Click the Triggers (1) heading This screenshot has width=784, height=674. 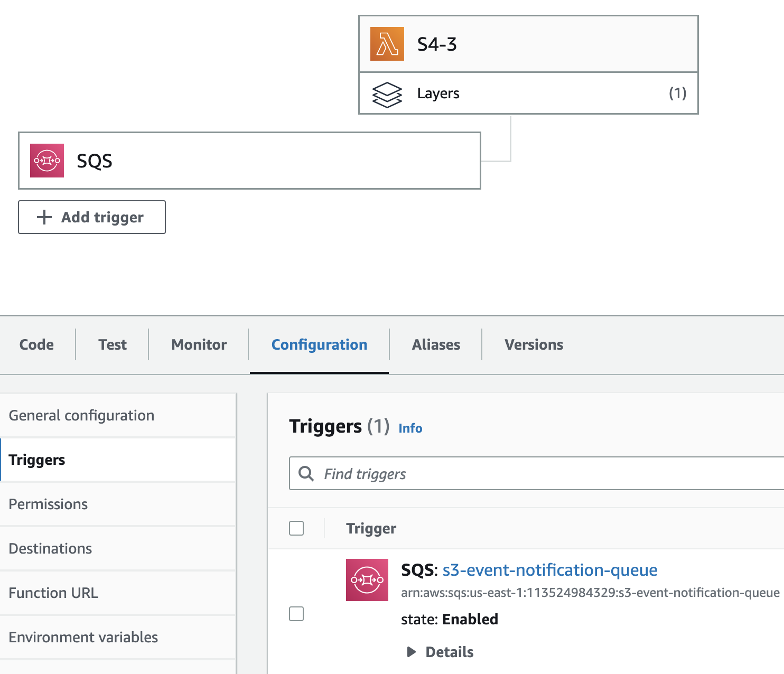[x=339, y=426]
